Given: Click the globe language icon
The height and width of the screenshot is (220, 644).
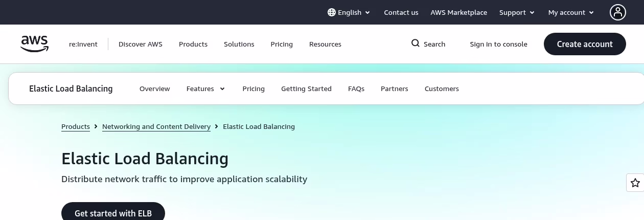Looking at the screenshot, I should coord(332,12).
